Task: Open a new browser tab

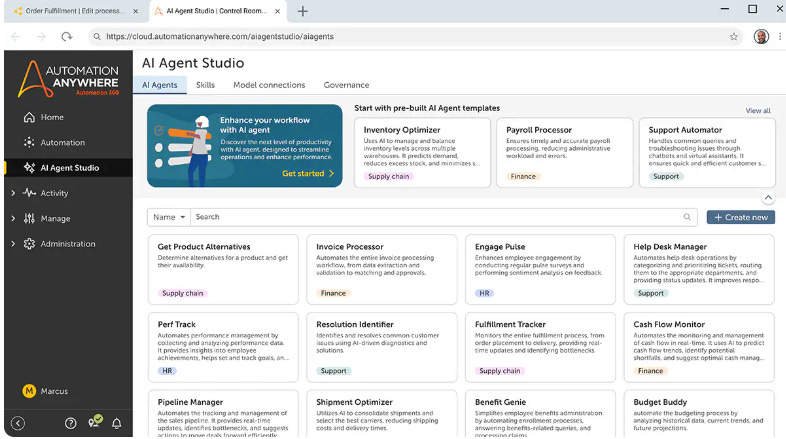Action: pos(303,11)
